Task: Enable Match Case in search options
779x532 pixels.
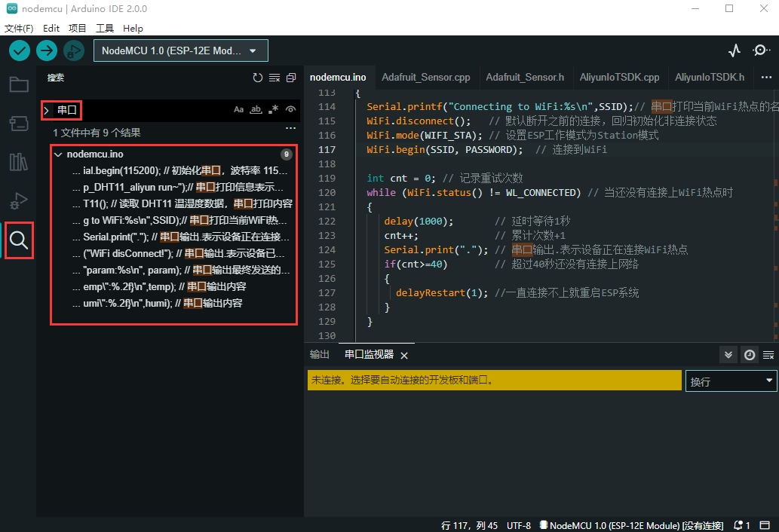Action: [x=239, y=109]
